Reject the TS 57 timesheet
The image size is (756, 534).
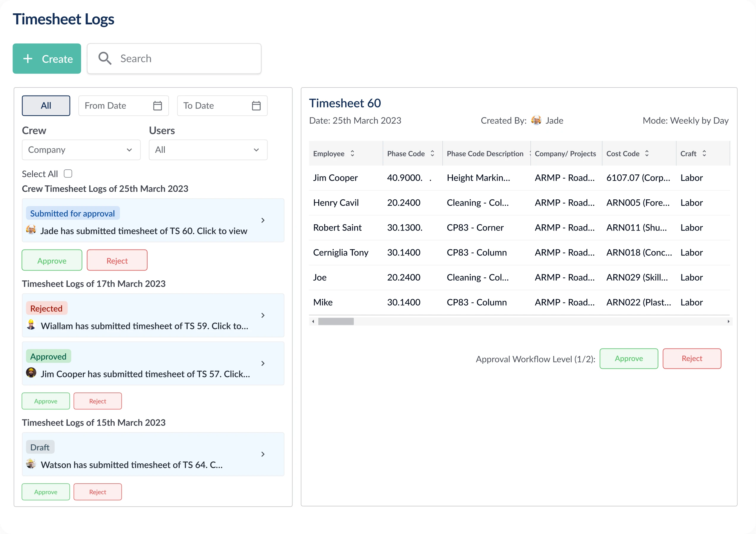(x=97, y=401)
